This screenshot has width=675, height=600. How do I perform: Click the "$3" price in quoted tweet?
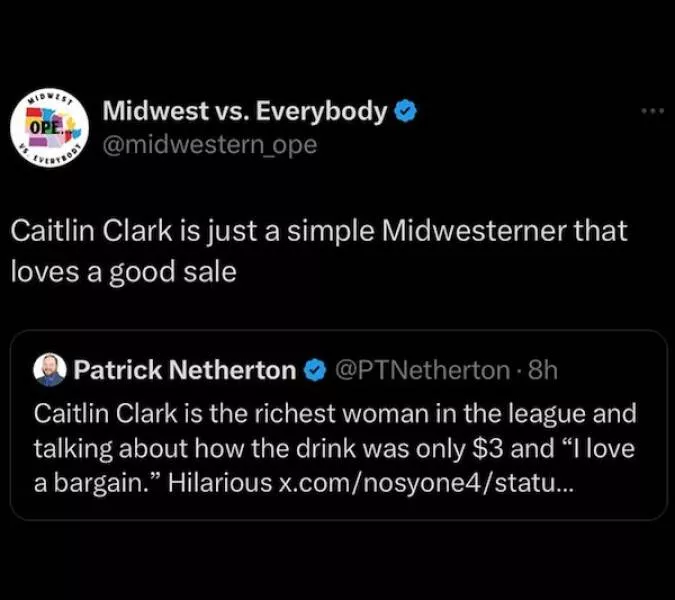click(x=486, y=448)
